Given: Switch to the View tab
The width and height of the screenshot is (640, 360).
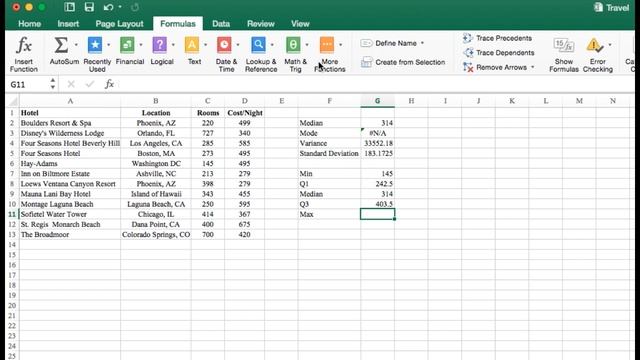Looking at the screenshot, I should click(300, 24).
